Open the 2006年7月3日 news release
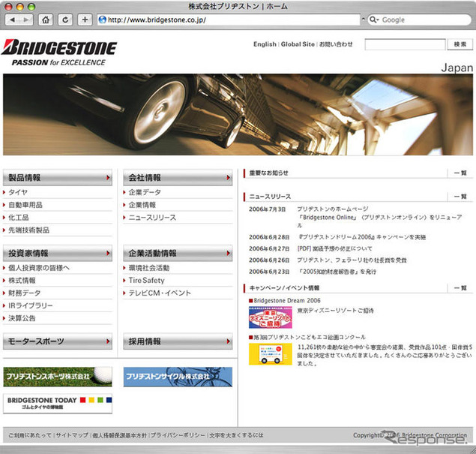The height and width of the screenshot is (454, 476). coord(379,218)
